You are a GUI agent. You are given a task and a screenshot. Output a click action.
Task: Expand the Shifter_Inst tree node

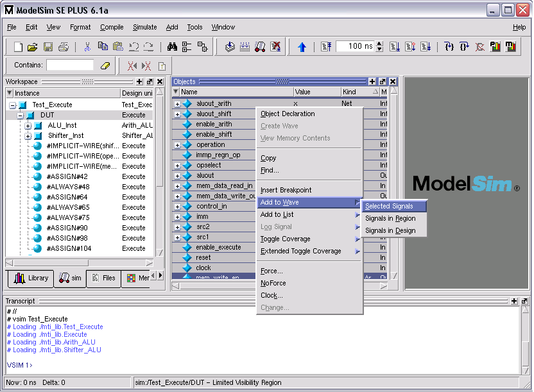pos(28,137)
